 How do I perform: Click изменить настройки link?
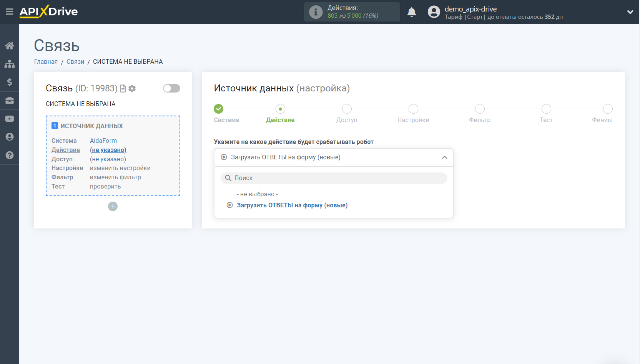pyautogui.click(x=120, y=168)
